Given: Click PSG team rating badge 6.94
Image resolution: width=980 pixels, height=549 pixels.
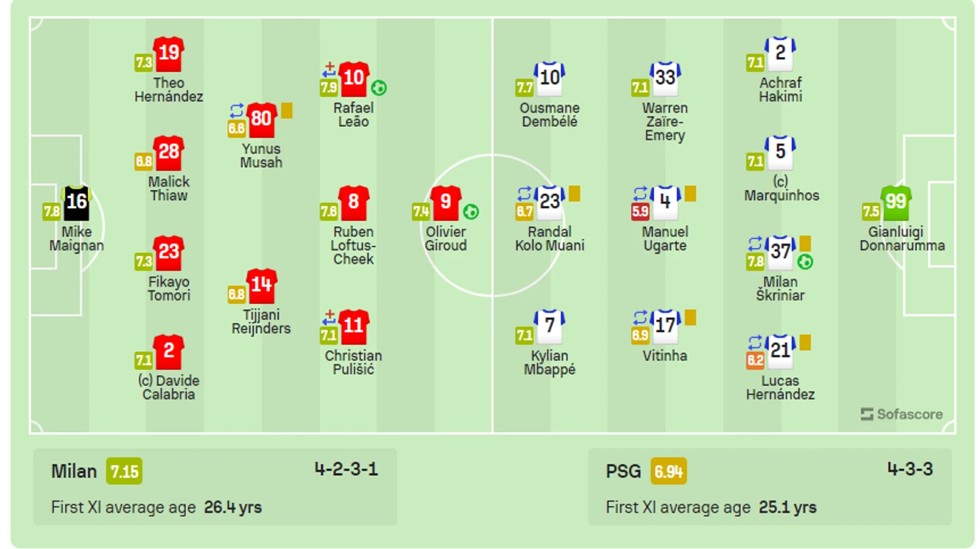Looking at the screenshot, I should pos(669,472).
